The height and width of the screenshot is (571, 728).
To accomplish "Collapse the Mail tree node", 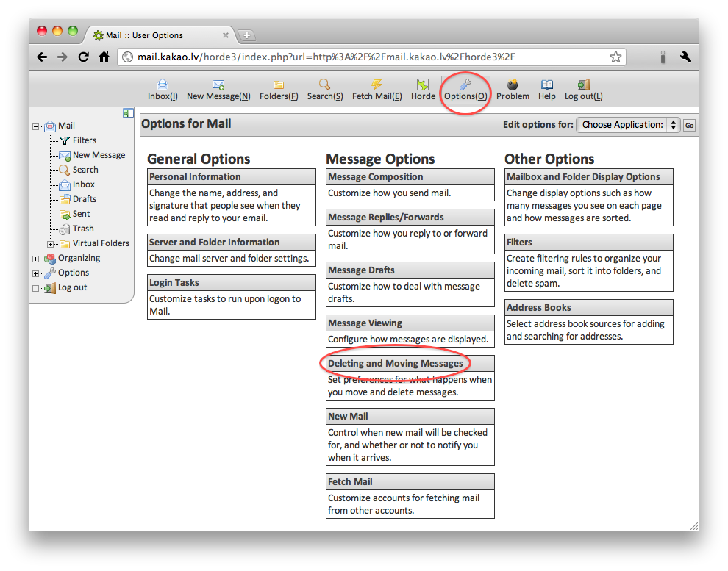I will point(36,126).
